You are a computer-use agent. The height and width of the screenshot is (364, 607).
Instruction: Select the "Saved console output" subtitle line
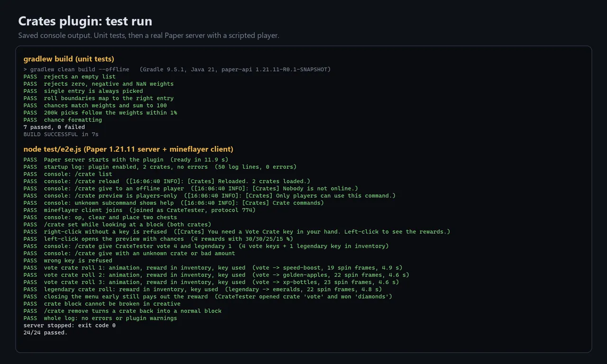click(x=148, y=36)
